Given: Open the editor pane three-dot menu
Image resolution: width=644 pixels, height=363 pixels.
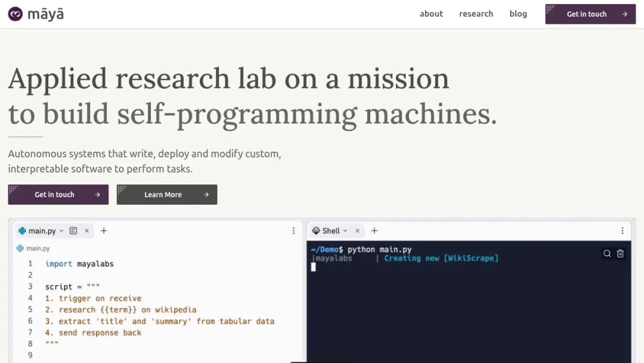Looking at the screenshot, I should (293, 230).
